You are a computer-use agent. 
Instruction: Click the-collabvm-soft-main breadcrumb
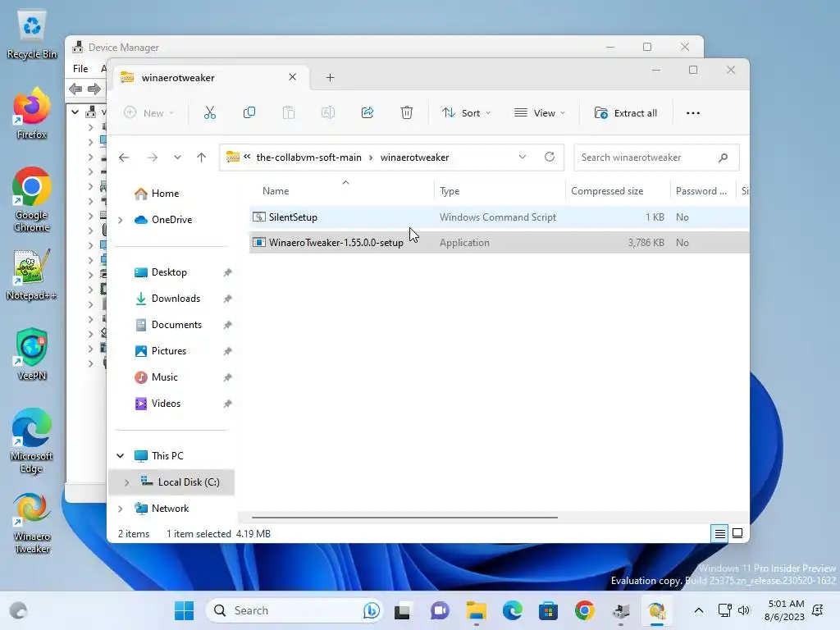pyautogui.click(x=308, y=157)
